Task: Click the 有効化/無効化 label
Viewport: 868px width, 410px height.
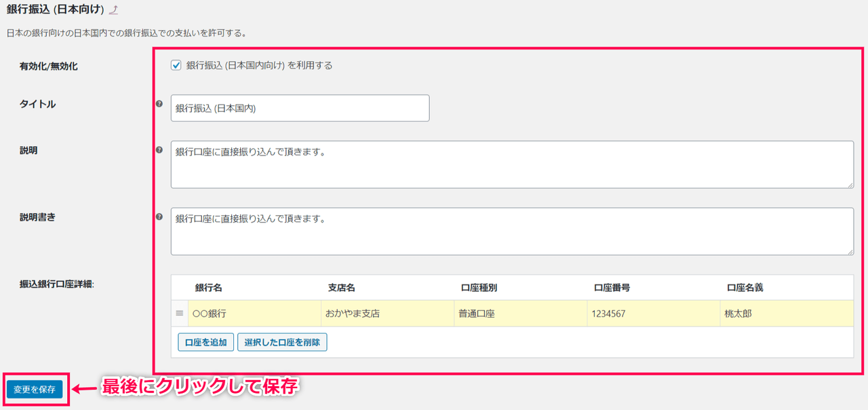Action: [x=48, y=67]
